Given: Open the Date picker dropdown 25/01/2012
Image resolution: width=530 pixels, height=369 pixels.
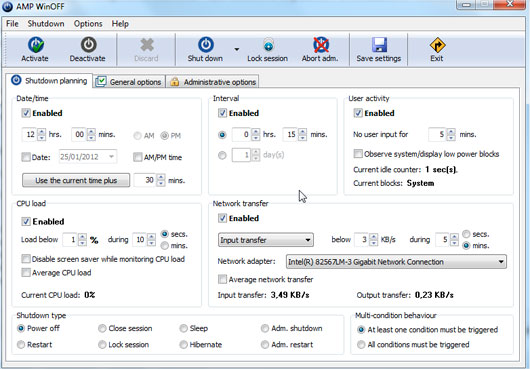Looking at the screenshot, I should point(111,157).
